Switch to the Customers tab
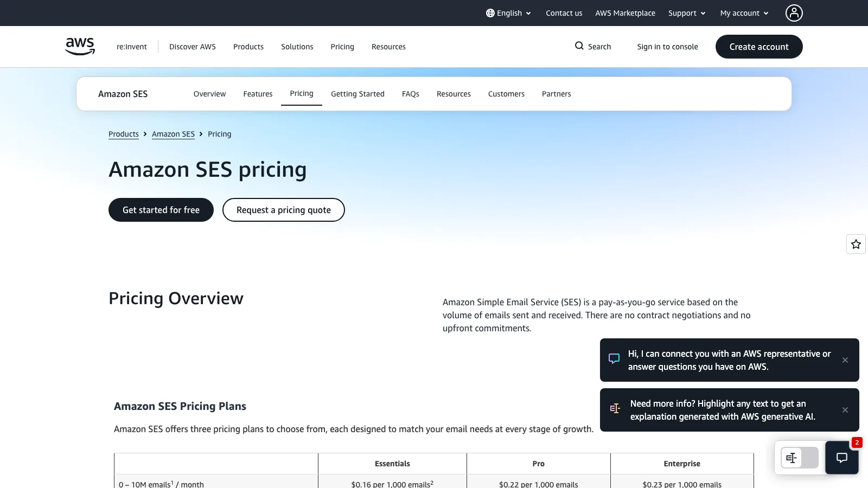This screenshot has width=868, height=488. pos(506,94)
